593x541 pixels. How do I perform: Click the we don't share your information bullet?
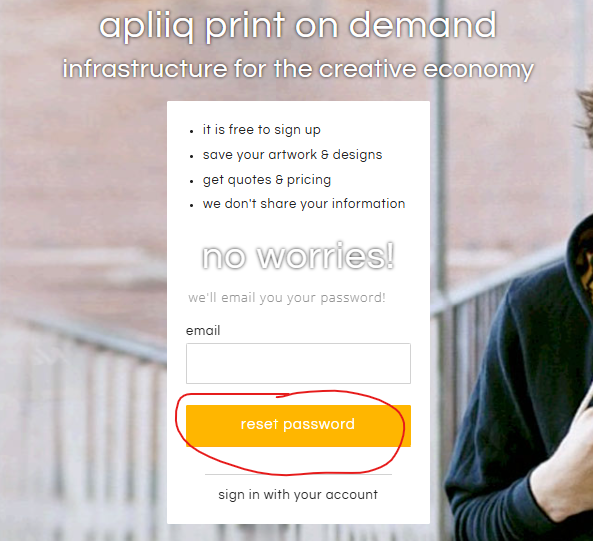304,204
